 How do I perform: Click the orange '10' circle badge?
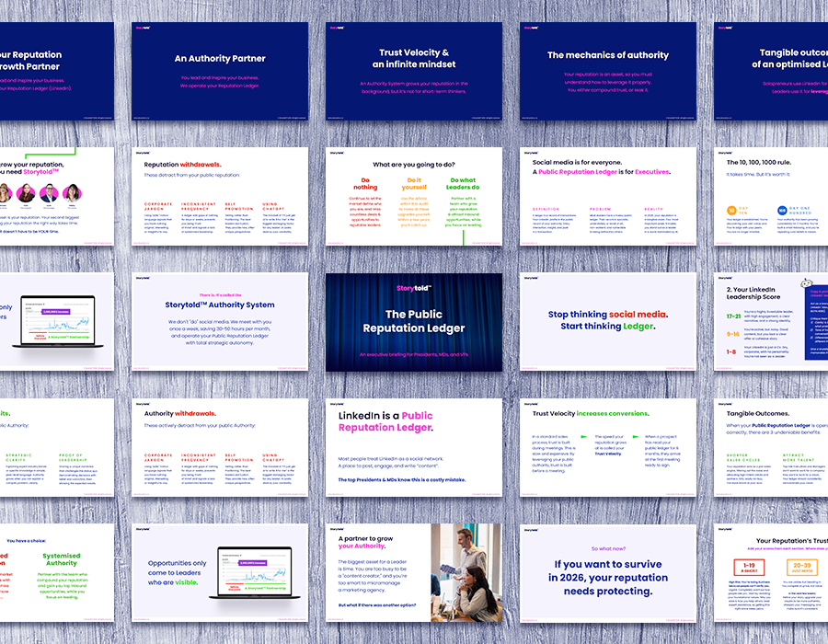pos(731,211)
